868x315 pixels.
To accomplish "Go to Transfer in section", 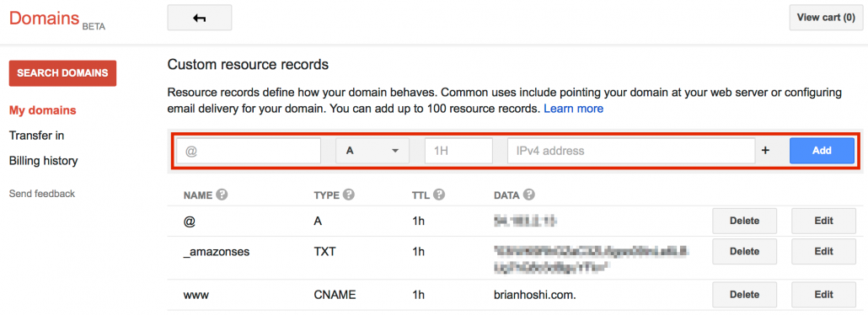I will (36, 136).
